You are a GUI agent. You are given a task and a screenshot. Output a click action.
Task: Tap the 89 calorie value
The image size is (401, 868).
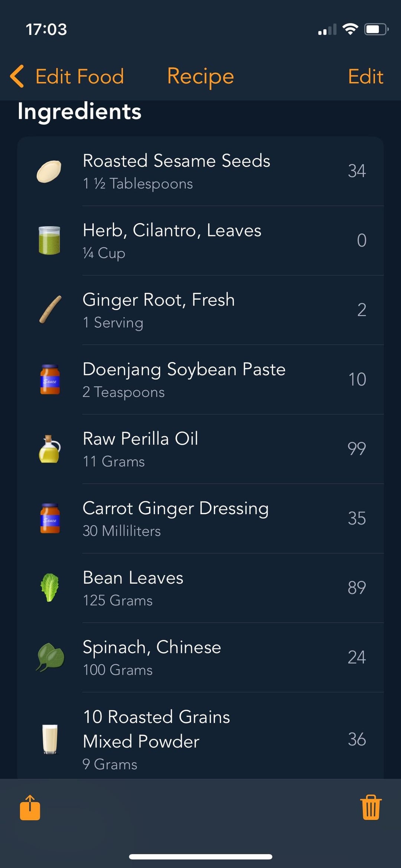[x=357, y=588]
